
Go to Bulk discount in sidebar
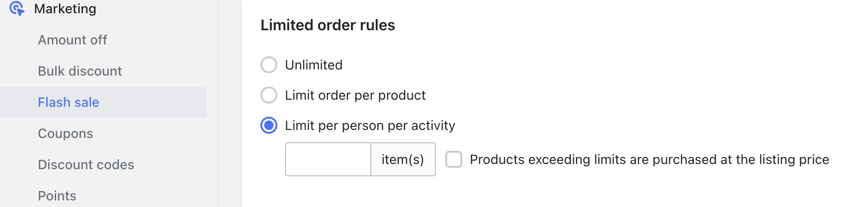pyautogui.click(x=80, y=71)
